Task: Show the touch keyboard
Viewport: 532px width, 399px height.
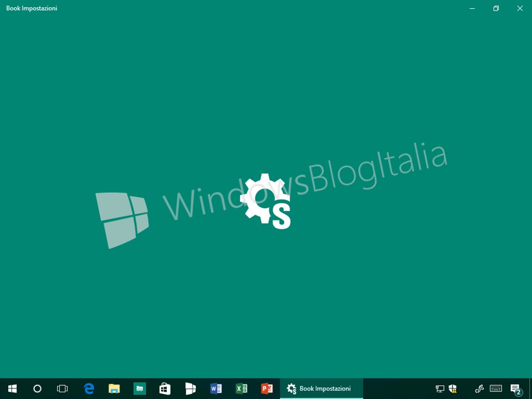Action: click(496, 388)
